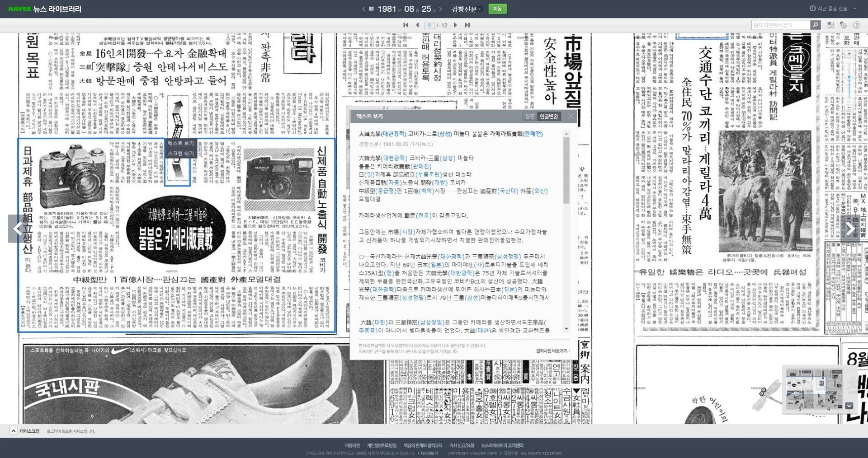868x458 pixels.
Task: Jump to the first page arrow icon
Action: point(406,25)
